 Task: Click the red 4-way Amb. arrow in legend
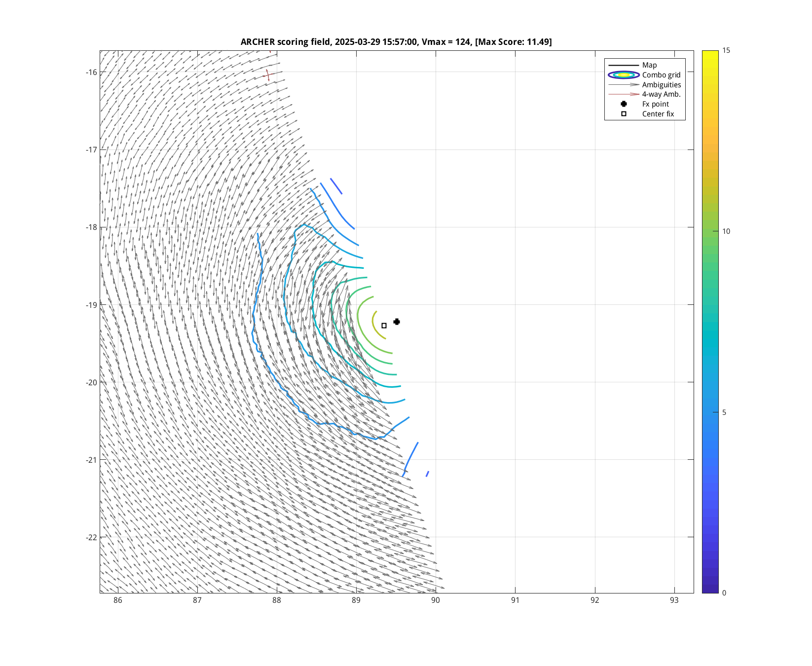[624, 94]
